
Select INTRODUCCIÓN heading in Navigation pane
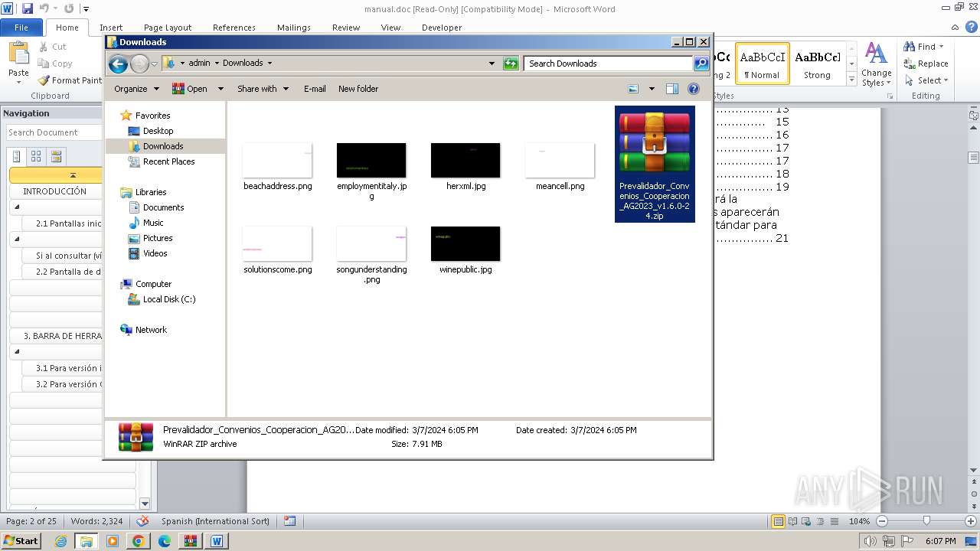pyautogui.click(x=54, y=191)
